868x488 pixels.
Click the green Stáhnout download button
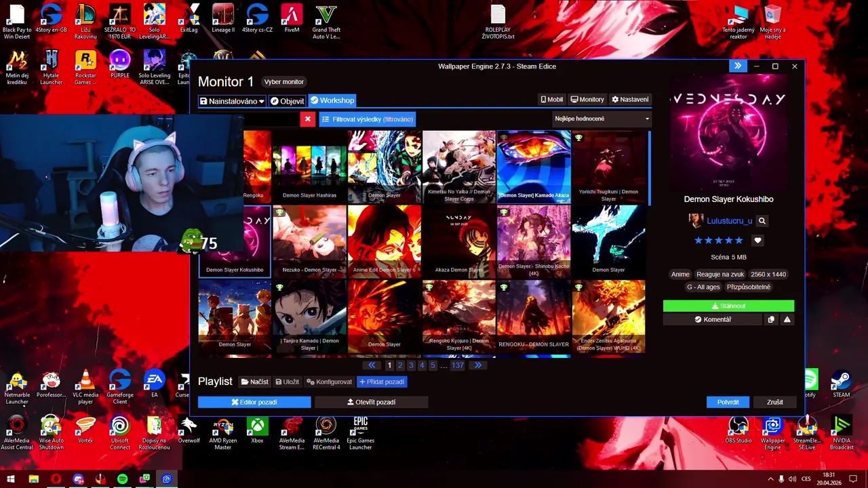pyautogui.click(x=728, y=306)
